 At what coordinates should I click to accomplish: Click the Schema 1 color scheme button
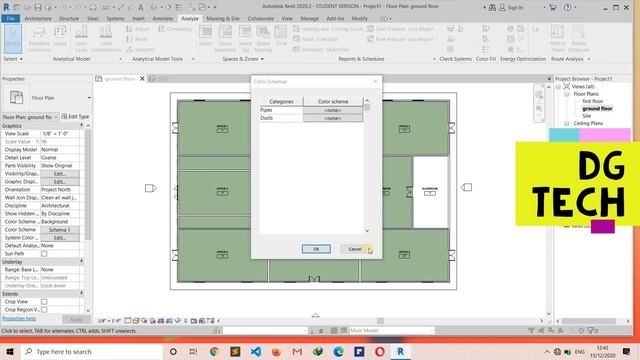[x=60, y=230]
